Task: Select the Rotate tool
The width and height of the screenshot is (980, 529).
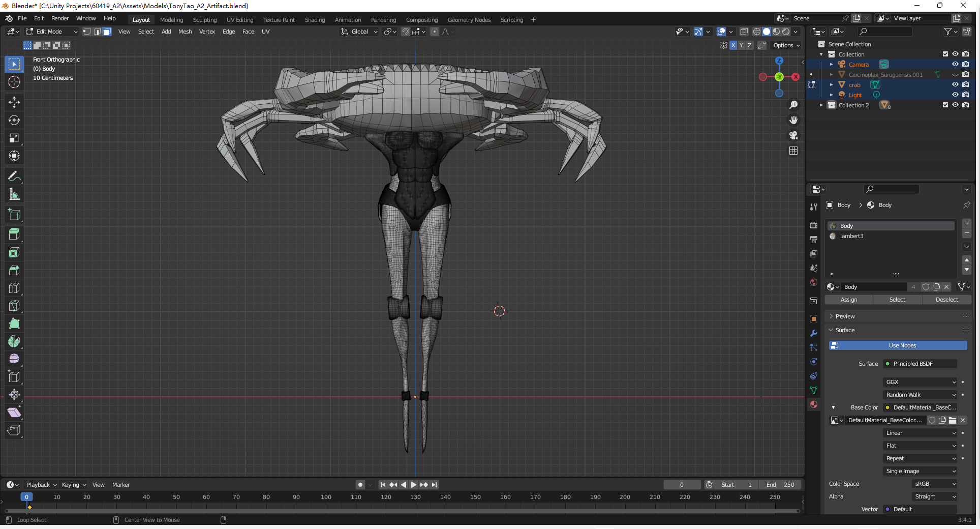Action: [x=14, y=120]
